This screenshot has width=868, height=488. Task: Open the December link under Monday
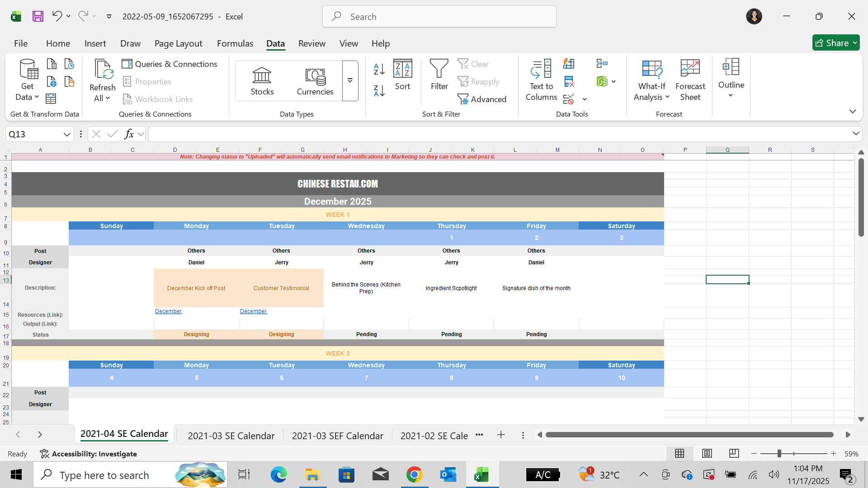[168, 311]
